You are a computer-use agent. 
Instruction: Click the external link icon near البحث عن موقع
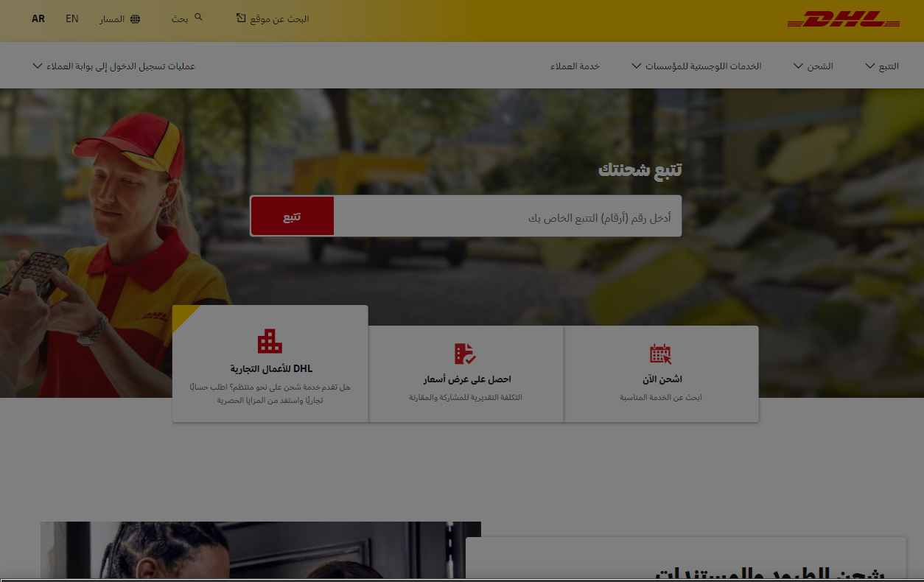click(241, 18)
